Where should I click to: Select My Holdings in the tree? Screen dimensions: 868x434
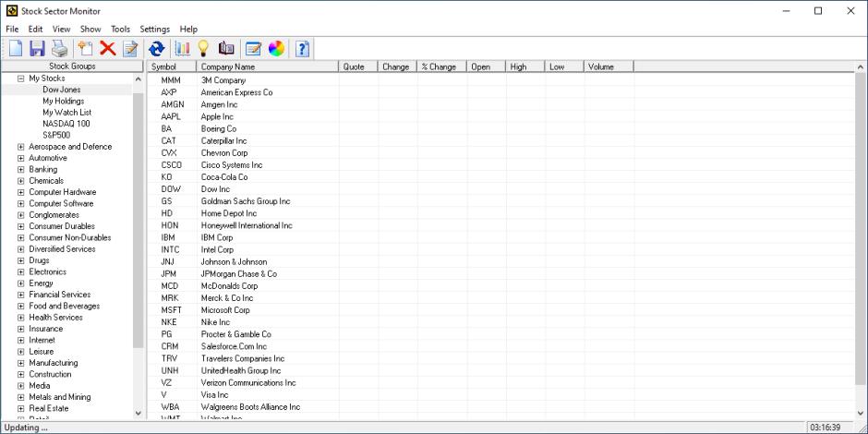[x=63, y=102]
